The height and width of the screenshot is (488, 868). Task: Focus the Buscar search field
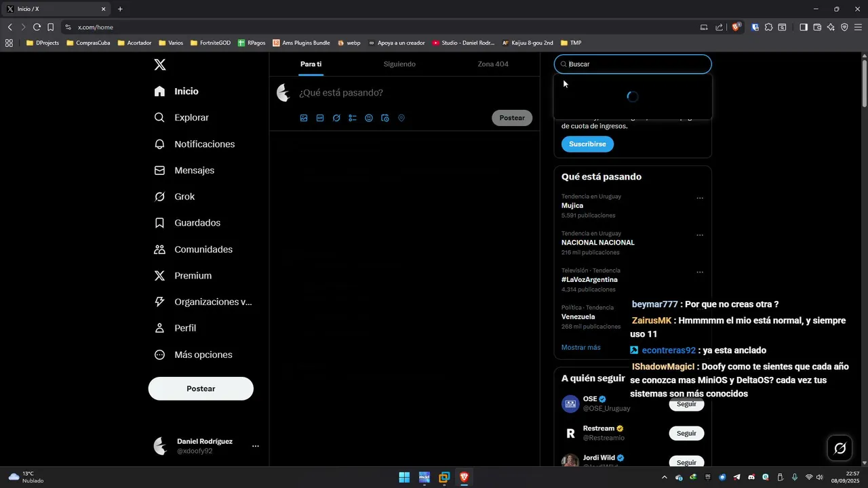tap(633, 64)
